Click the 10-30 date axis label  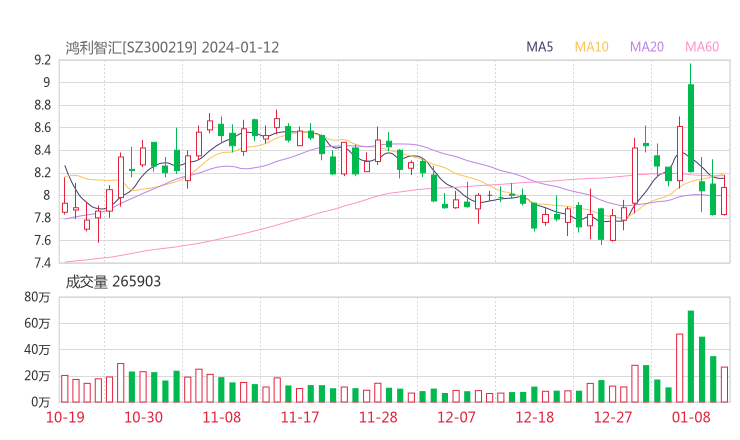click(x=143, y=417)
